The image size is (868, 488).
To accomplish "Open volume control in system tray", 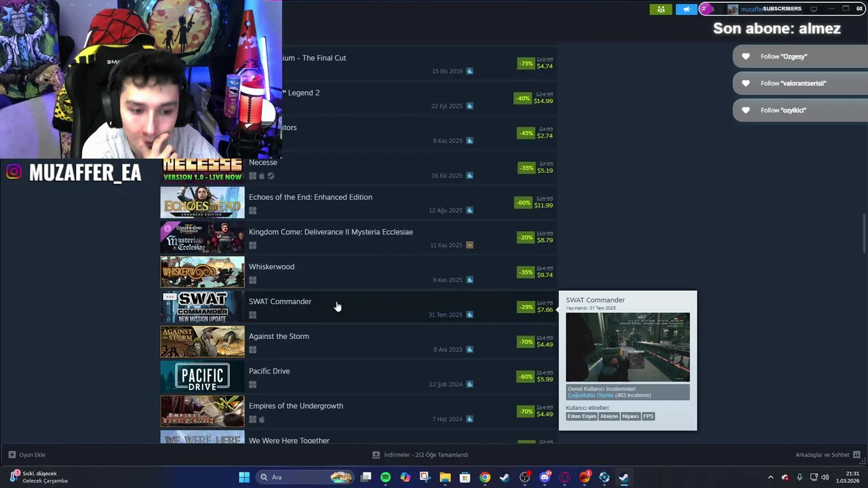I will pos(825,477).
